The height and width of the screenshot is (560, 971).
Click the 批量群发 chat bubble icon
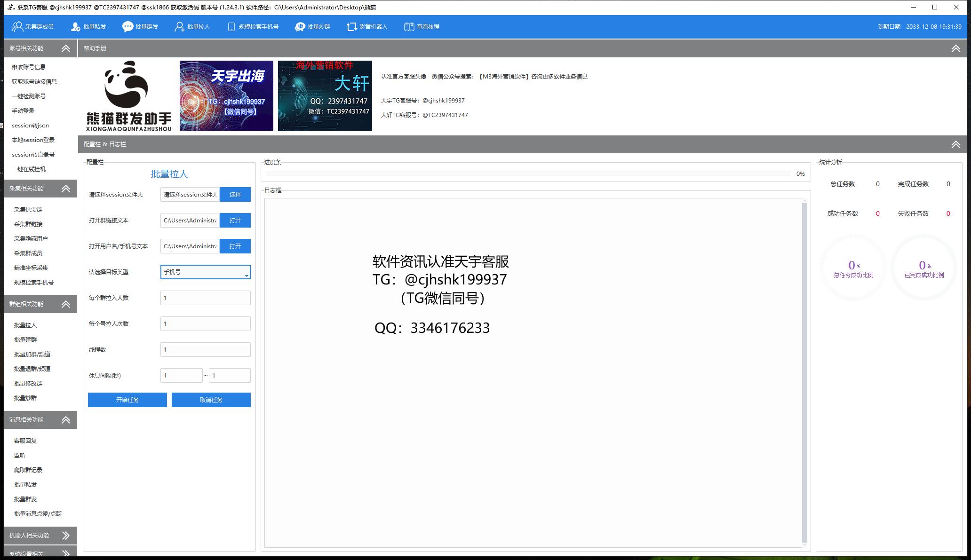pyautogui.click(x=127, y=27)
